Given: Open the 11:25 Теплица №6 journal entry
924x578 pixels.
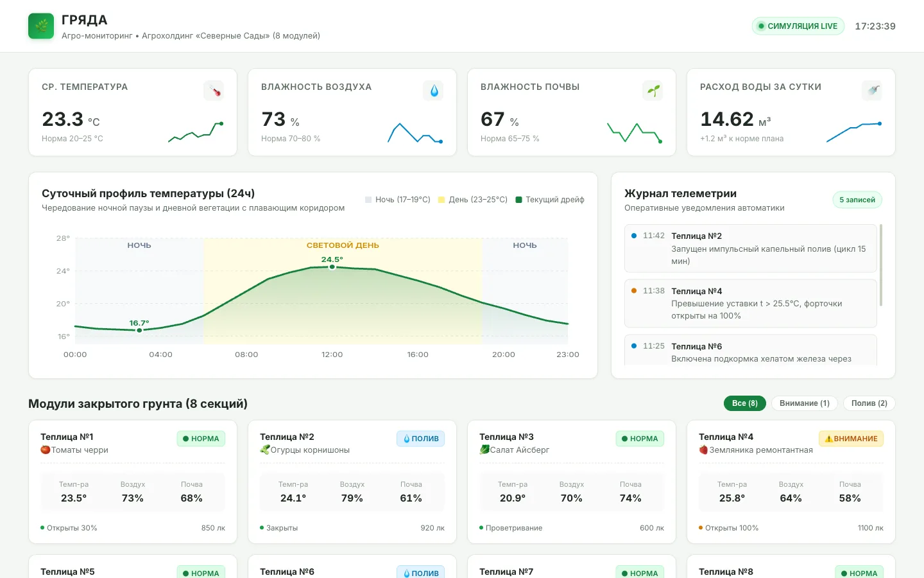Looking at the screenshot, I should pyautogui.click(x=751, y=351).
